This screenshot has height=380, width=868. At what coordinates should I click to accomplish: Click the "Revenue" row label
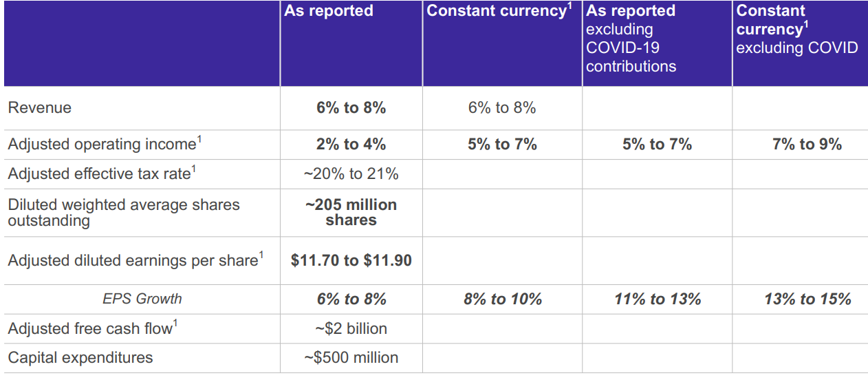pyautogui.click(x=40, y=107)
